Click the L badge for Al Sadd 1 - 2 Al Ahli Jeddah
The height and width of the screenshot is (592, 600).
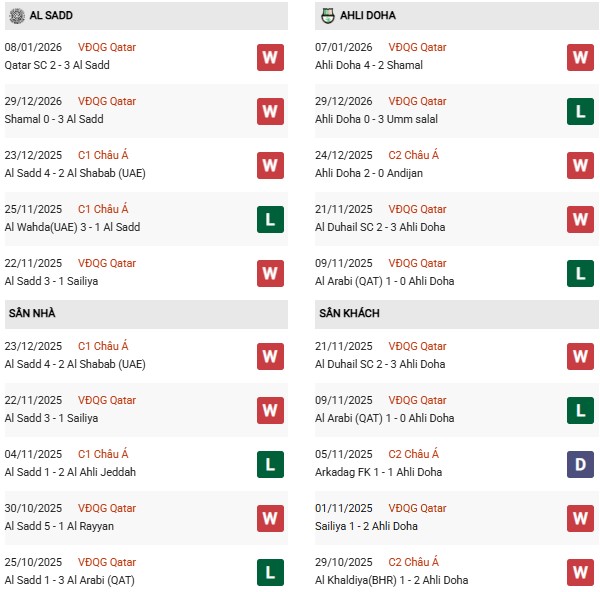[269, 464]
